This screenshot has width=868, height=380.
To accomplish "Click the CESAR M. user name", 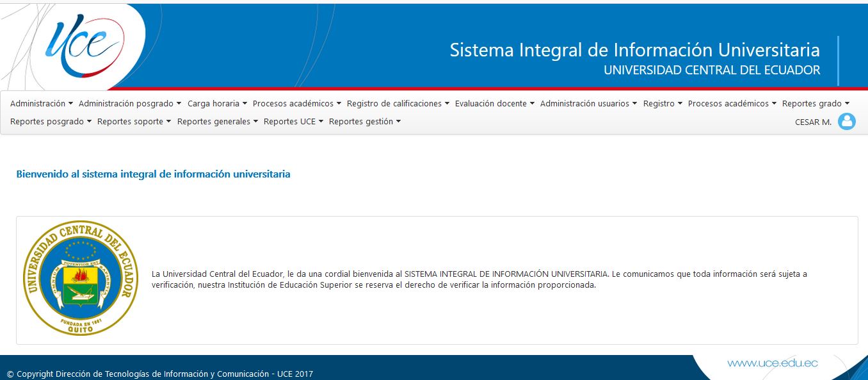I will pyautogui.click(x=813, y=122).
